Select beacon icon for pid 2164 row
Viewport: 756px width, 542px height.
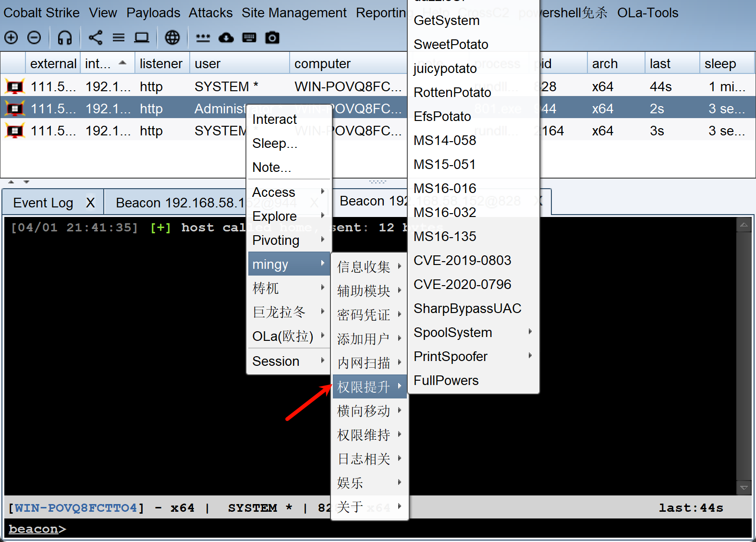15,131
